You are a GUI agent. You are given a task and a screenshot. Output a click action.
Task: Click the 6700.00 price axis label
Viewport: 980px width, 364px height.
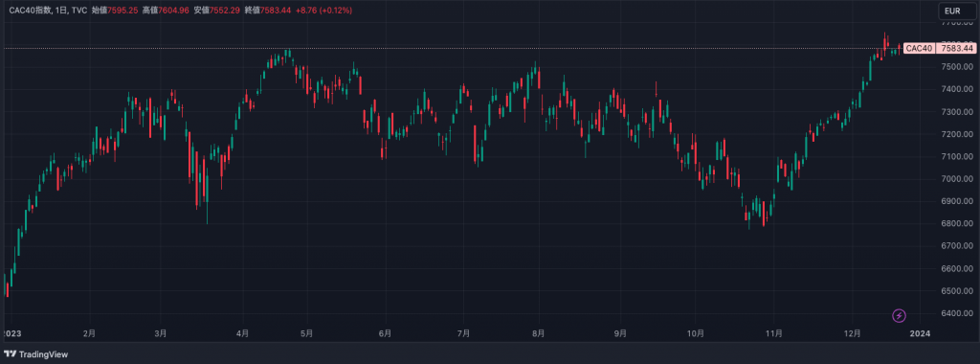957,246
